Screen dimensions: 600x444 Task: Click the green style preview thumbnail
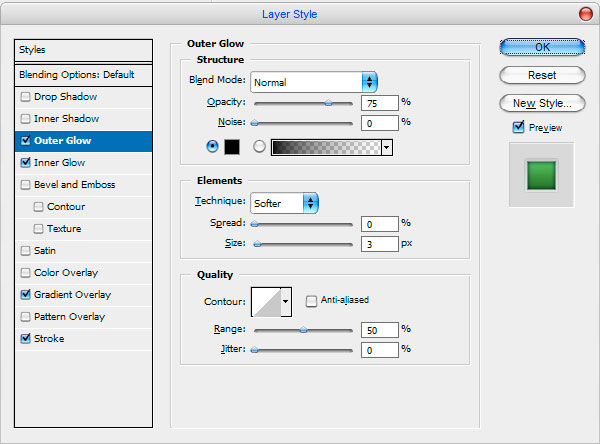coord(541,175)
